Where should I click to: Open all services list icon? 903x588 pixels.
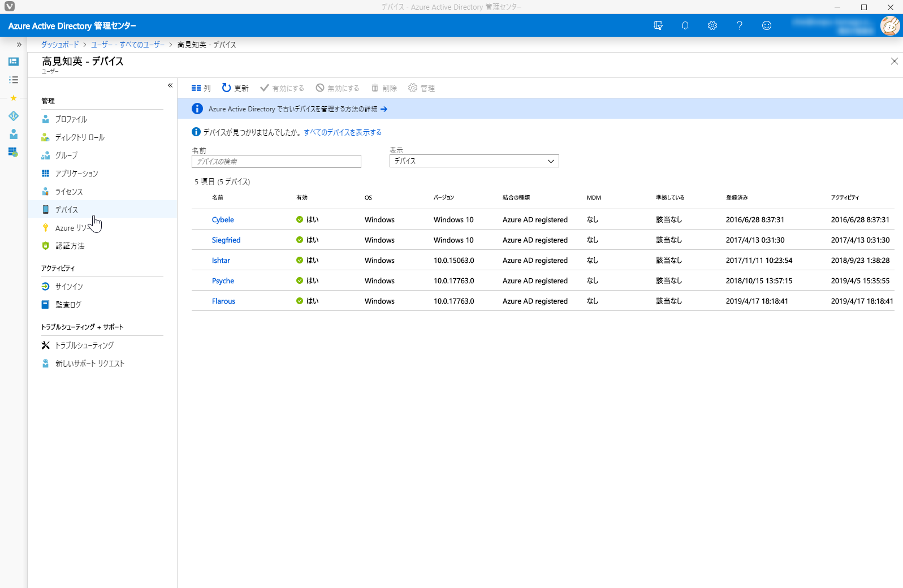(14, 80)
